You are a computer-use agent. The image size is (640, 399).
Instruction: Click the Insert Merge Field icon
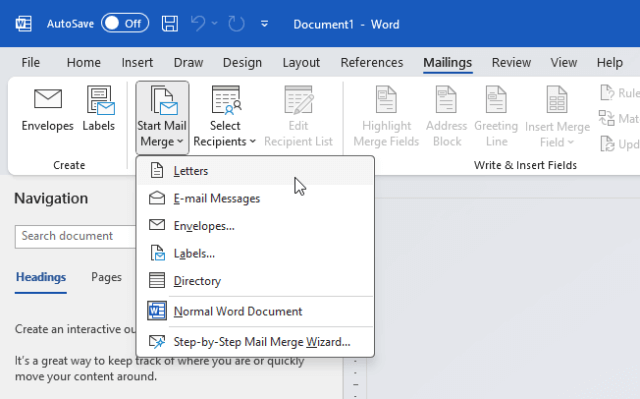pos(557,99)
